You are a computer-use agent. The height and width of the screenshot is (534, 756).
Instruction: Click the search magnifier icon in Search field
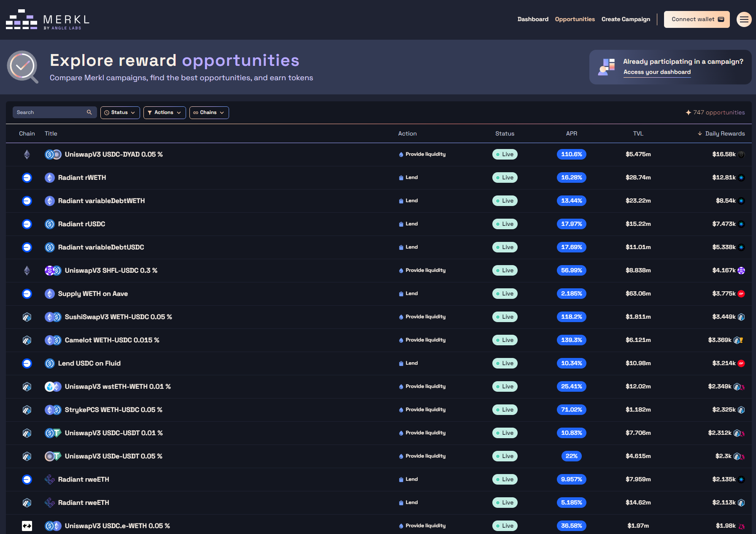89,112
